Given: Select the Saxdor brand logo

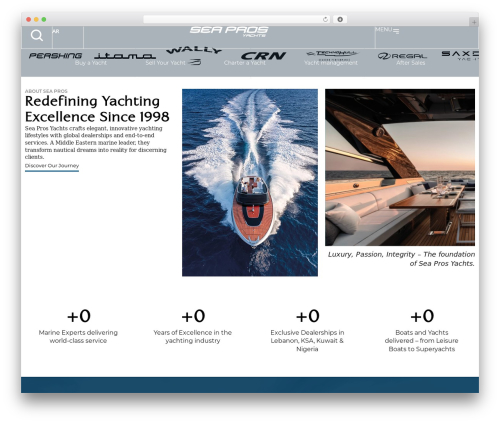Looking at the screenshot, I should point(460,55).
